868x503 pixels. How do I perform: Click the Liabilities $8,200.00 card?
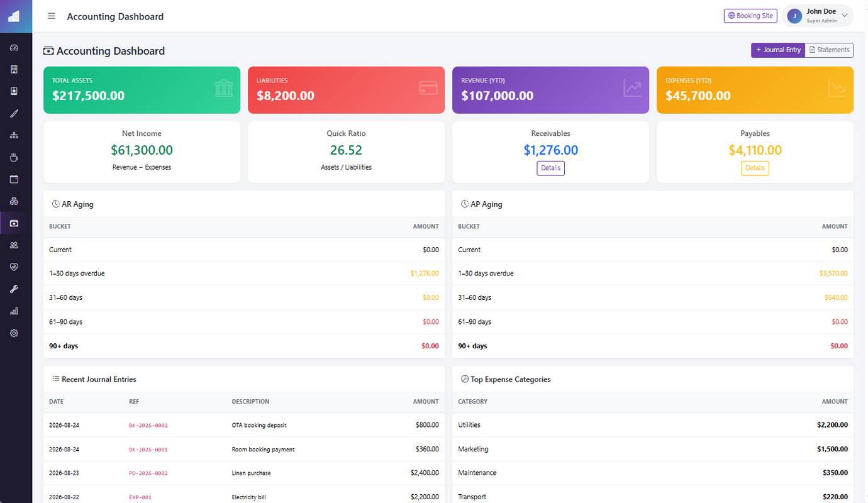coord(346,90)
